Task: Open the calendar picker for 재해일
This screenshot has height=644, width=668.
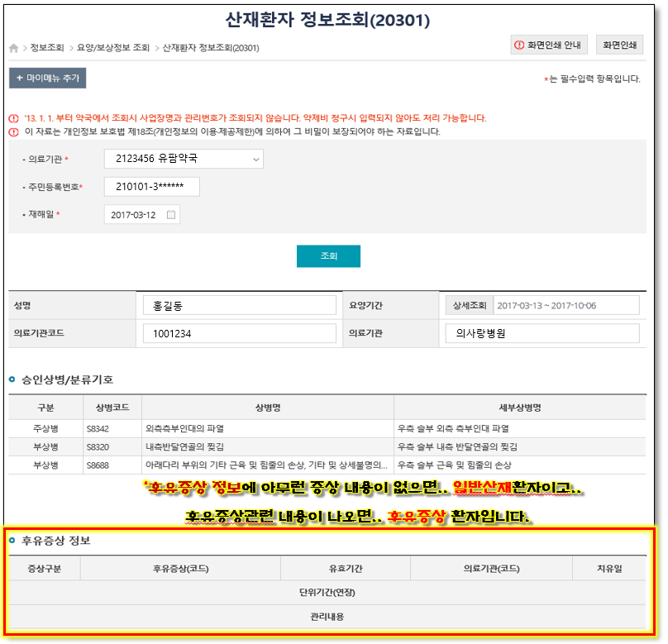Action: point(171,215)
